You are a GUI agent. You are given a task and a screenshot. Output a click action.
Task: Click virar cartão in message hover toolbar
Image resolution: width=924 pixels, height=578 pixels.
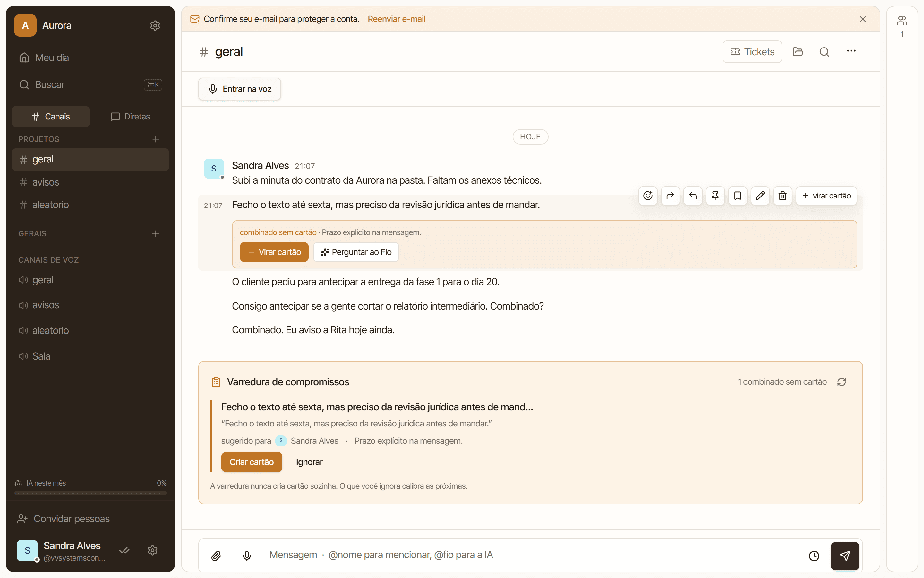[x=826, y=196]
